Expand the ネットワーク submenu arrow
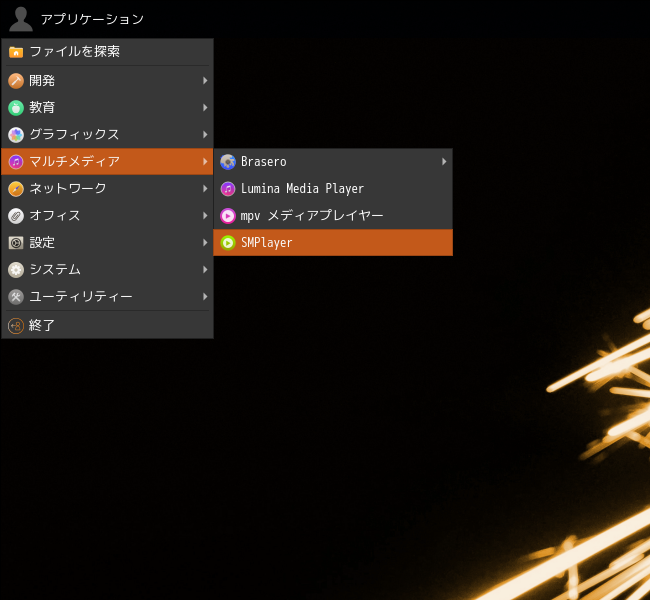This screenshot has width=650, height=600. tap(205, 189)
